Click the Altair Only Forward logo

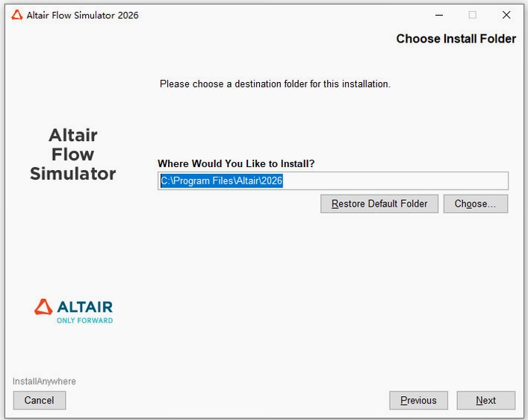(73, 311)
